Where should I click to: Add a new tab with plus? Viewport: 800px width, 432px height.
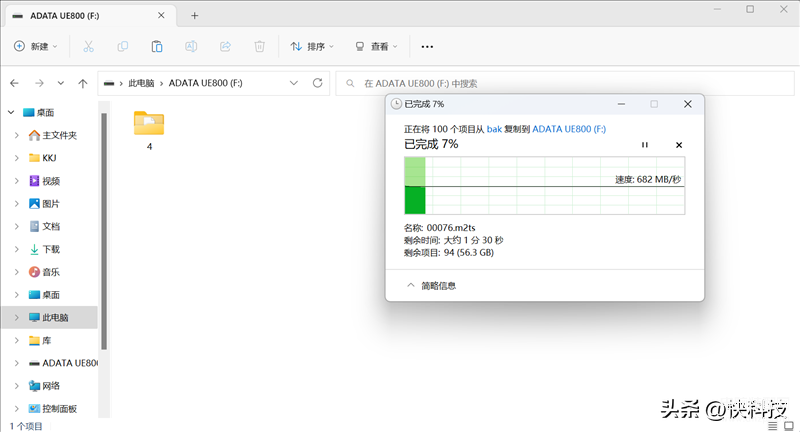[194, 16]
